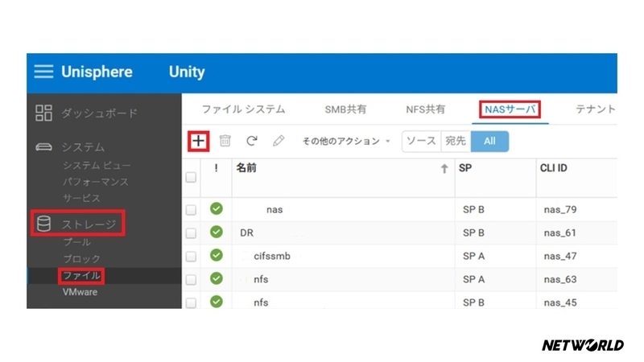This screenshot has width=644, height=362.
Task: Switch to the ファイル システム tab
Action: click(244, 109)
